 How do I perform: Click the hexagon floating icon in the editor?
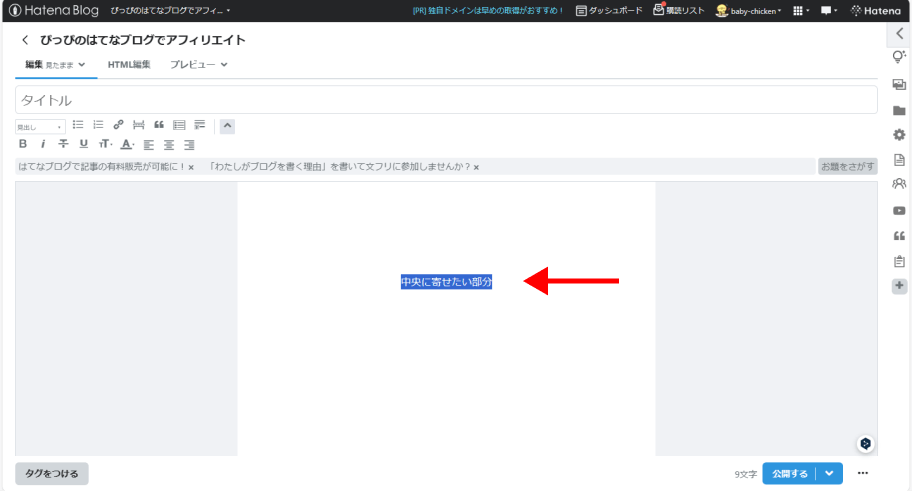pos(865,444)
